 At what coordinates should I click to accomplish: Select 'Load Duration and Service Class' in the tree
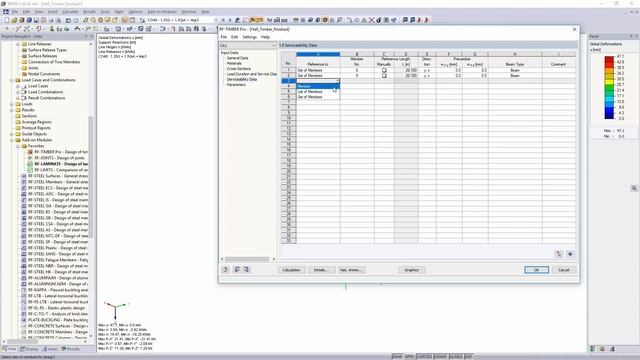pyautogui.click(x=251, y=74)
